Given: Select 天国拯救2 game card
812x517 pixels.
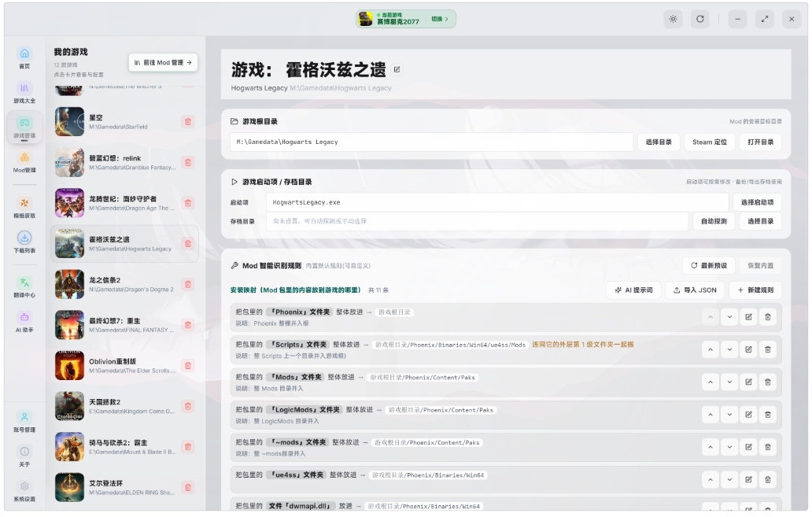Looking at the screenshot, I should pyautogui.click(x=124, y=406).
